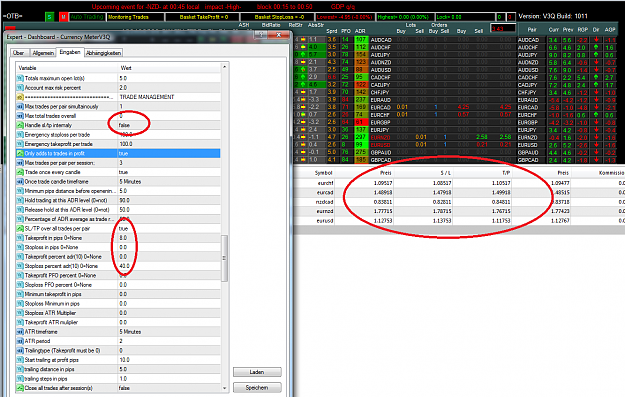The height and width of the screenshot is (397, 625).
Task: Click icon beside 'Handle sl/tp internaly'
Action: pos(20,125)
